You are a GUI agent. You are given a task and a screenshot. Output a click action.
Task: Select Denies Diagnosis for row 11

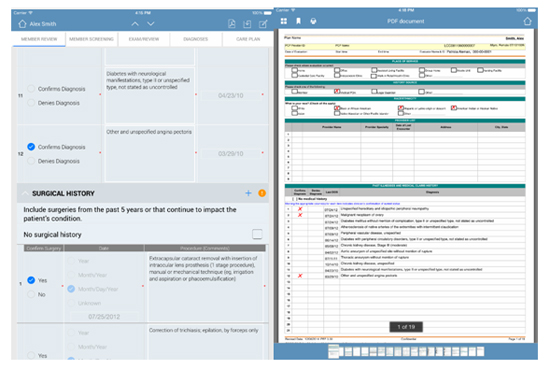click(31, 103)
